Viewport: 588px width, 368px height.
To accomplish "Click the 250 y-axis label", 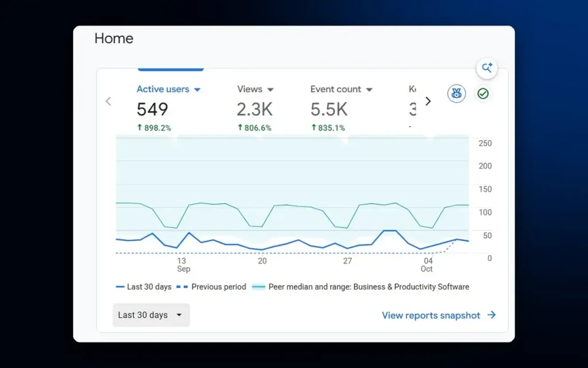I will click(485, 143).
